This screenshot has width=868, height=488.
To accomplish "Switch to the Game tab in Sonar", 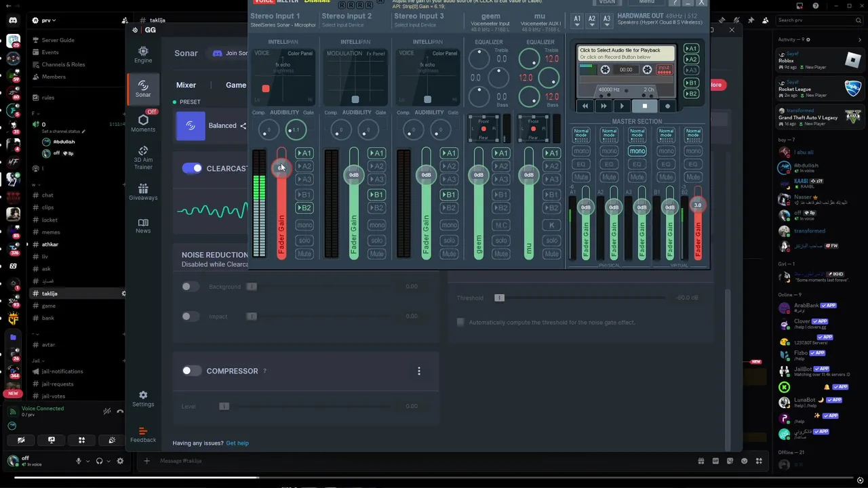I will 236,85.
